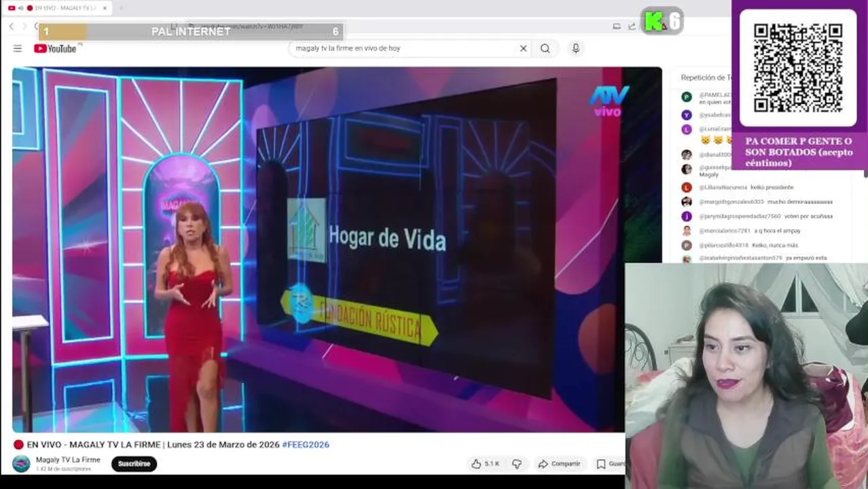Open username @LilianaNacurera in chat

(x=723, y=187)
